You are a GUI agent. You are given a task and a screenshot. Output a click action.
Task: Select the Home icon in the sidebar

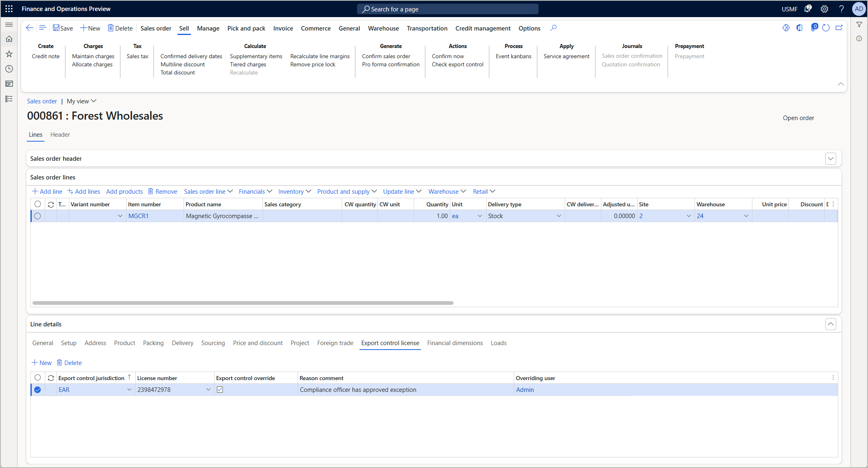point(9,39)
